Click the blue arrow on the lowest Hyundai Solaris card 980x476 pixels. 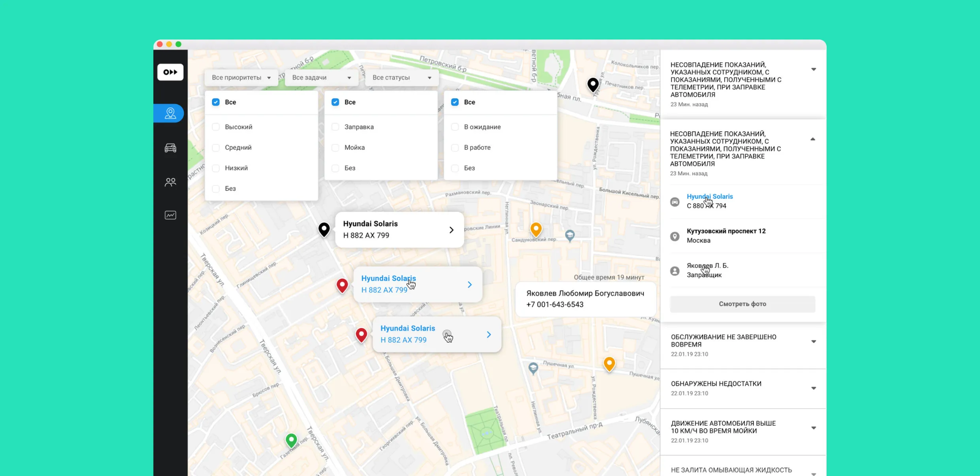pyautogui.click(x=489, y=334)
